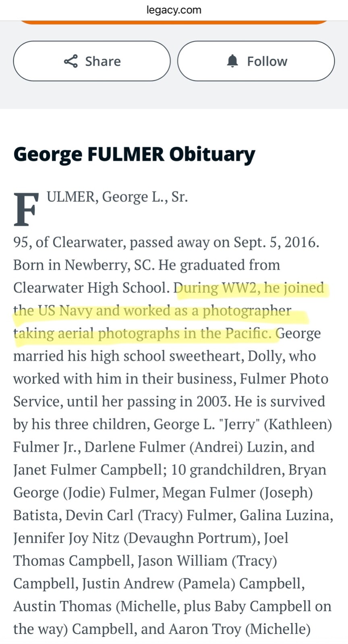Click the share network icon

click(x=71, y=61)
